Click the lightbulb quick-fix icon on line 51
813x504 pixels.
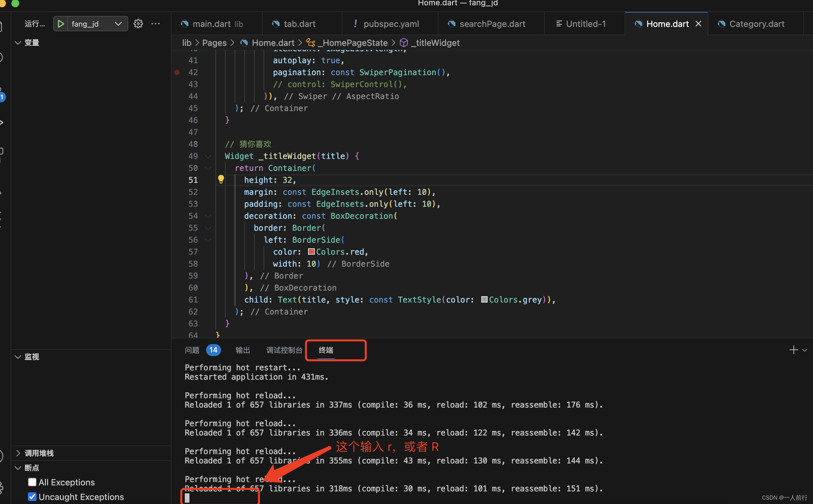[x=221, y=179]
